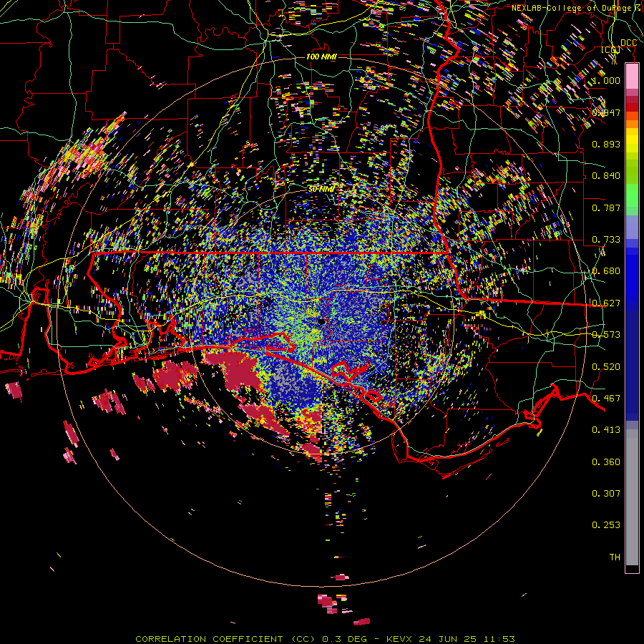Image resolution: width=644 pixels, height=644 pixels.
Task: Select the 0.360 legend value
Action: 606,462
